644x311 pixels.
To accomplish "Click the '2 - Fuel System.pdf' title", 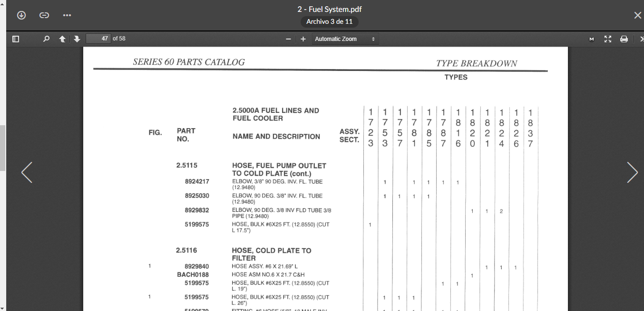I will [x=330, y=9].
